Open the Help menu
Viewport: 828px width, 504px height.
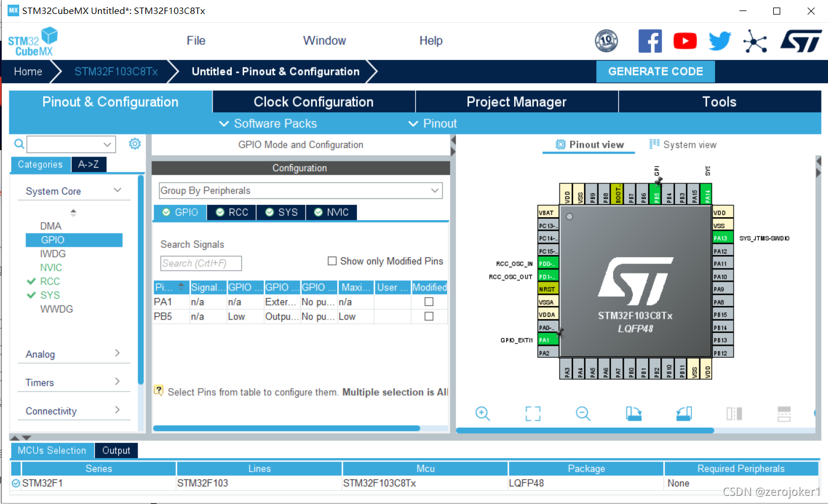(431, 41)
